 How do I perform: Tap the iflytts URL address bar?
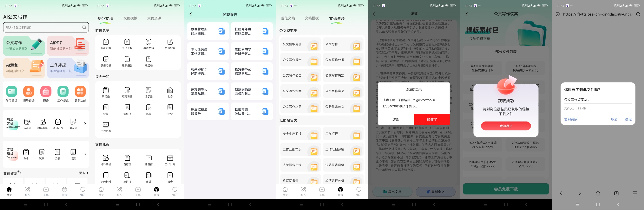pos(597,14)
